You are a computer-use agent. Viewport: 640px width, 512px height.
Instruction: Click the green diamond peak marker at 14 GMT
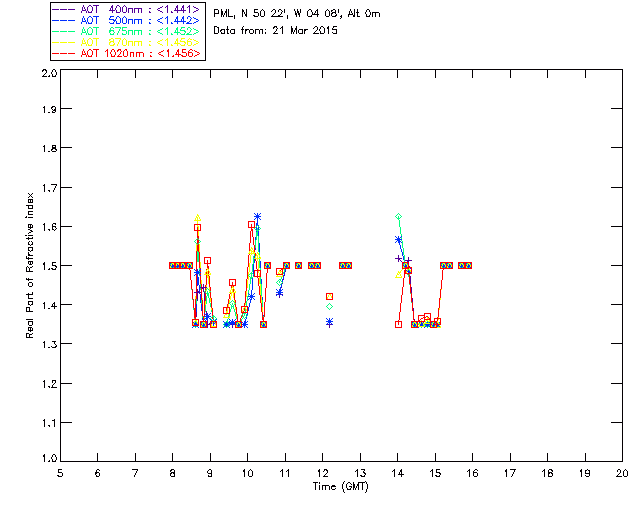click(x=399, y=216)
